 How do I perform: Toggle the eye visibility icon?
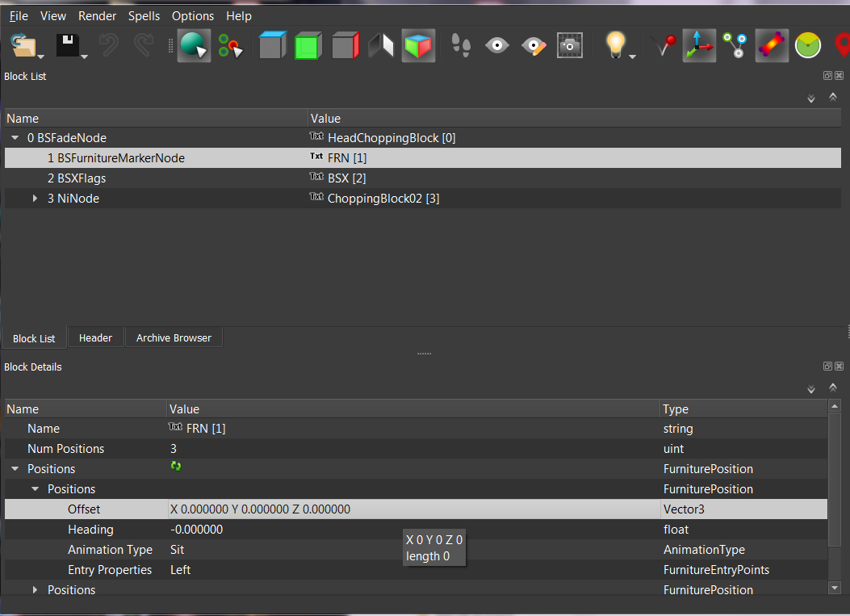click(496, 45)
